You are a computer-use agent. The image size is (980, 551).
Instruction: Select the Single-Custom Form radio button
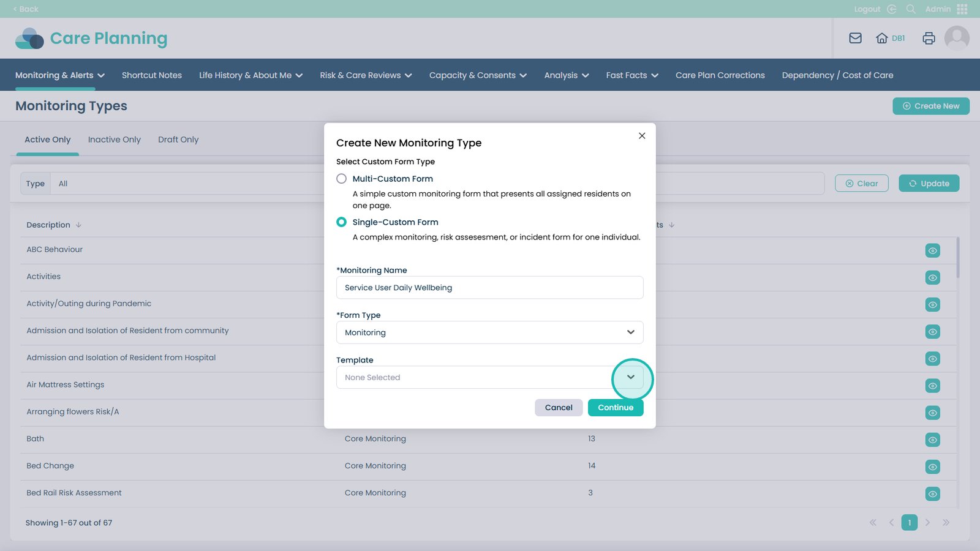click(342, 222)
